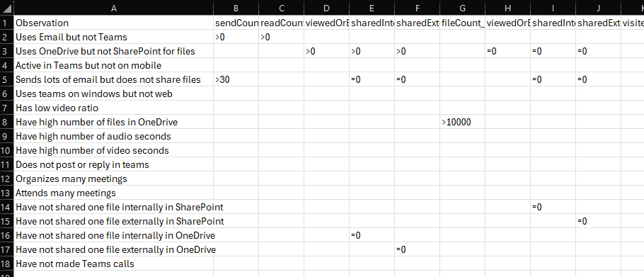
Task: Select the readCount header cell
Action: coord(282,23)
